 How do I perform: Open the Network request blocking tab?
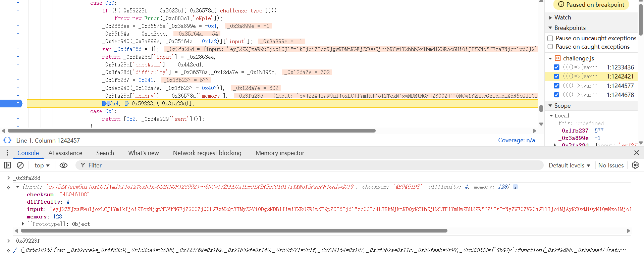coord(207,153)
